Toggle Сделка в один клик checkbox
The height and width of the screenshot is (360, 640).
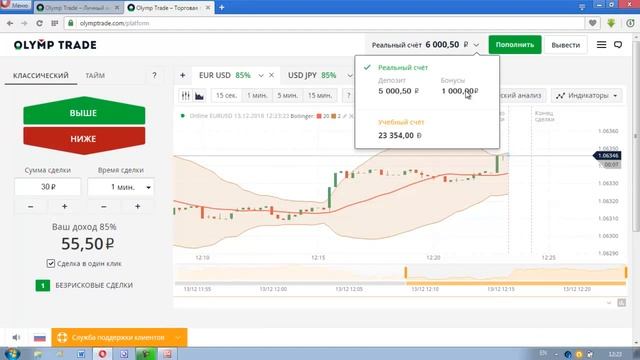click(x=51, y=264)
